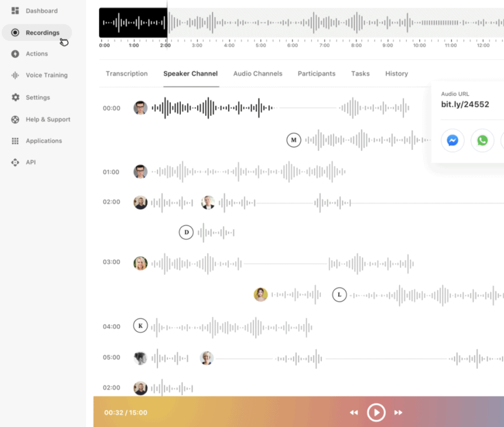Viewport: 504px width, 427px height.
Task: Click the 6:00 mark on overview timeline
Action: (293, 45)
